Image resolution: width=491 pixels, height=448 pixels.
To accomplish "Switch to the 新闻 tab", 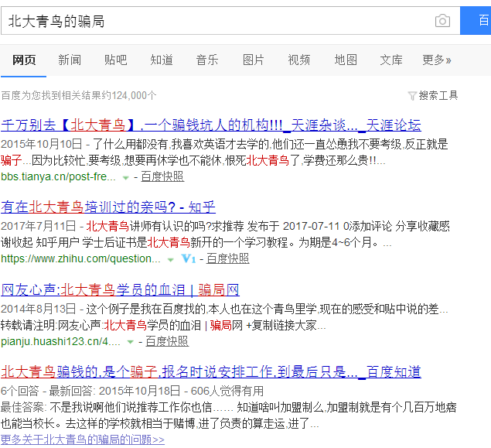I will pos(70,60).
